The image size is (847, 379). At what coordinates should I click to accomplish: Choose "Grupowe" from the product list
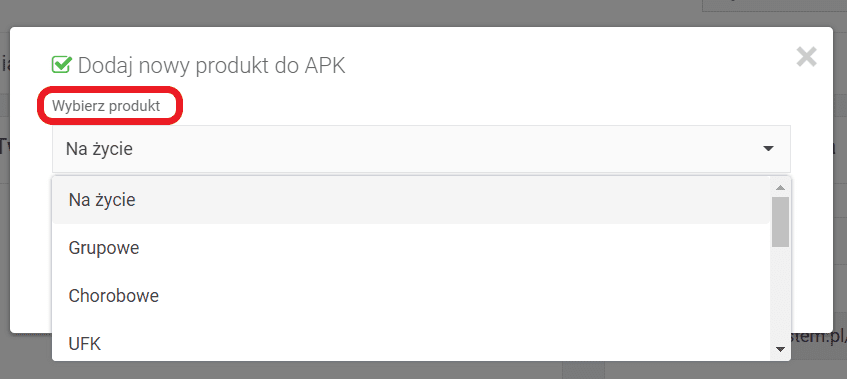point(411,248)
